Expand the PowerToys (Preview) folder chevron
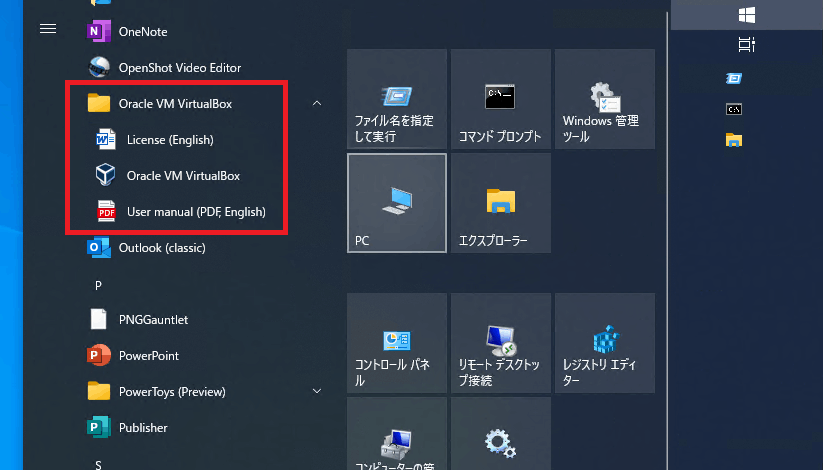Image resolution: width=823 pixels, height=470 pixels. coord(316,391)
